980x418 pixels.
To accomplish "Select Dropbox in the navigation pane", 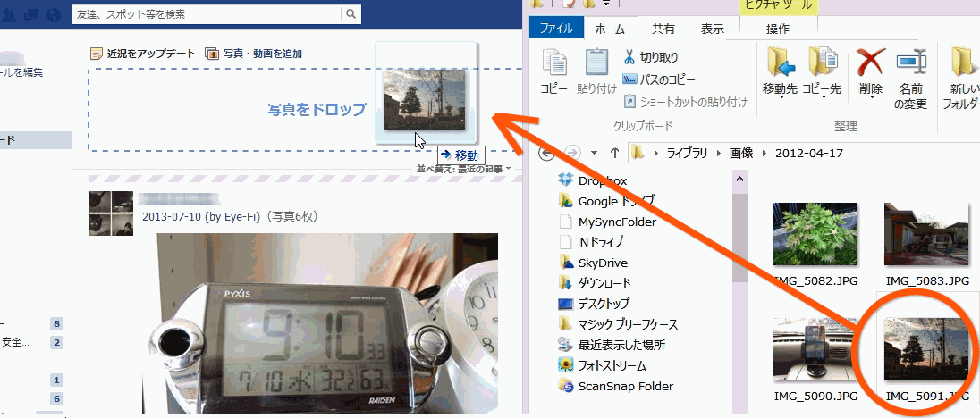I will pos(602,180).
